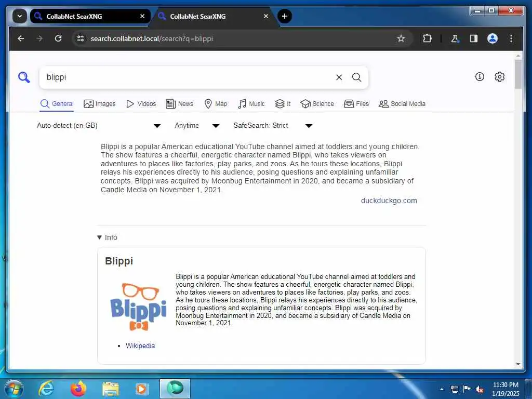Click the Blippi infobox heading
The width and height of the screenshot is (532, 399).
tap(119, 261)
